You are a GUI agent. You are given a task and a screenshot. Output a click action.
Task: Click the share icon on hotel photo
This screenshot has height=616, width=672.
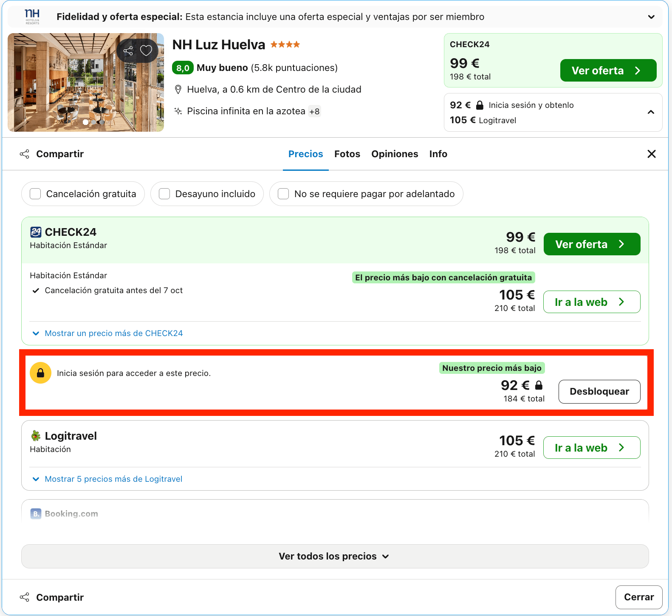(128, 51)
